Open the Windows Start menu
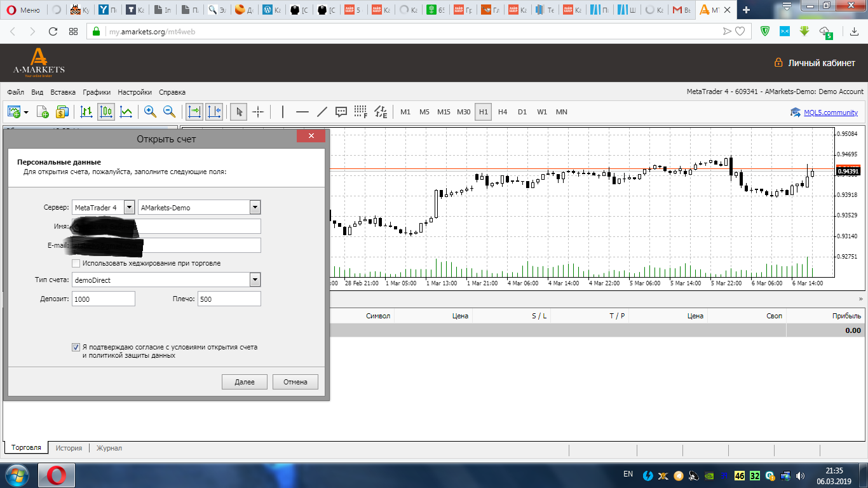868x488 pixels. [16, 475]
